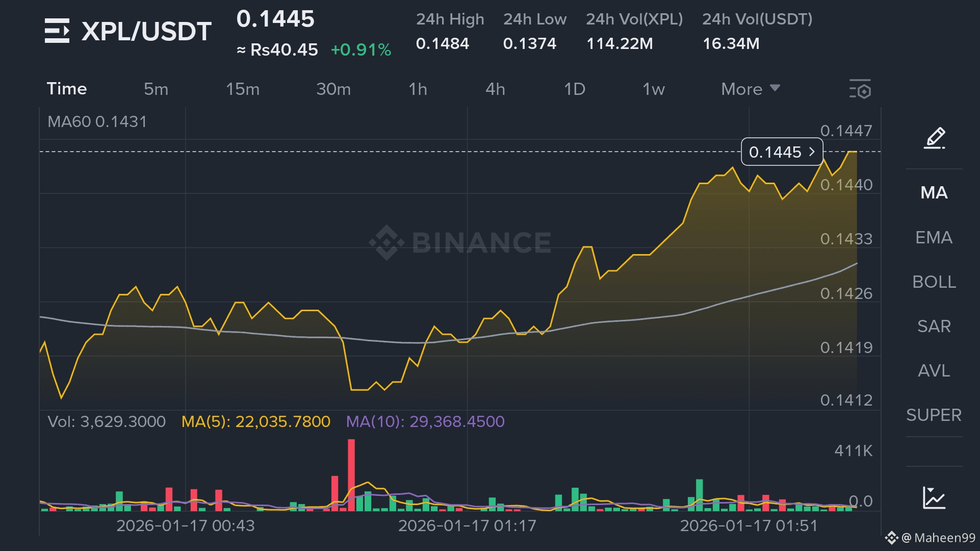Click the line chart icon at bottom right
Viewport: 980px width, 551px height.
tap(934, 497)
